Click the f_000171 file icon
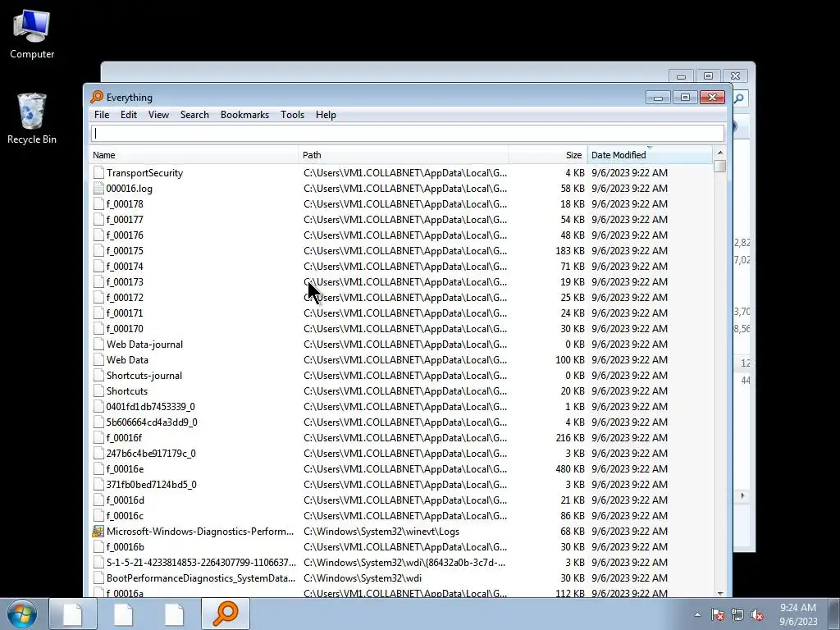 [x=98, y=313]
